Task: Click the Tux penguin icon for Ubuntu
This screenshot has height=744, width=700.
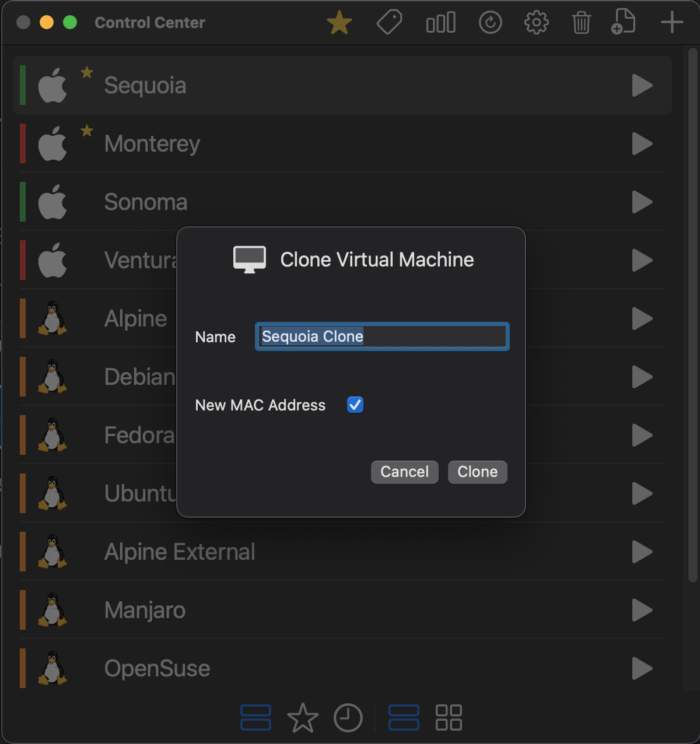Action: pyautogui.click(x=52, y=493)
